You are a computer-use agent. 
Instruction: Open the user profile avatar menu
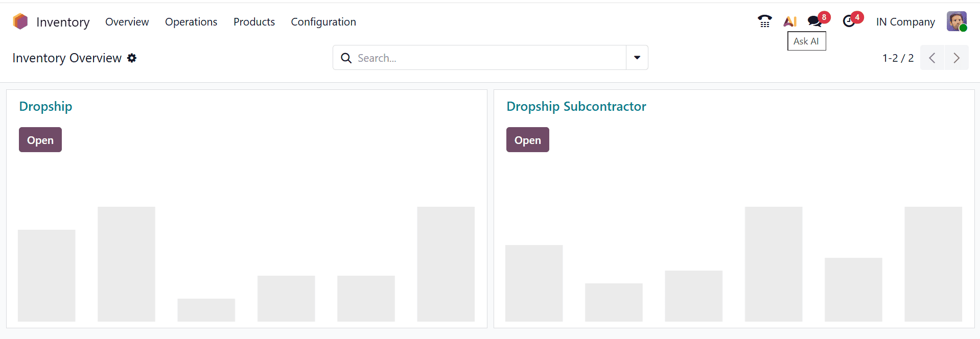(956, 21)
